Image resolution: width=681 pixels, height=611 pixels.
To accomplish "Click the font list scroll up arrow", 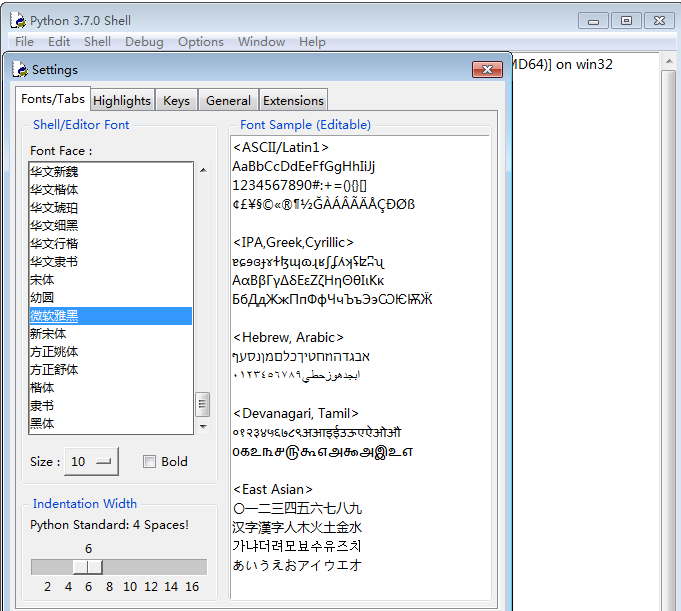I will point(203,170).
